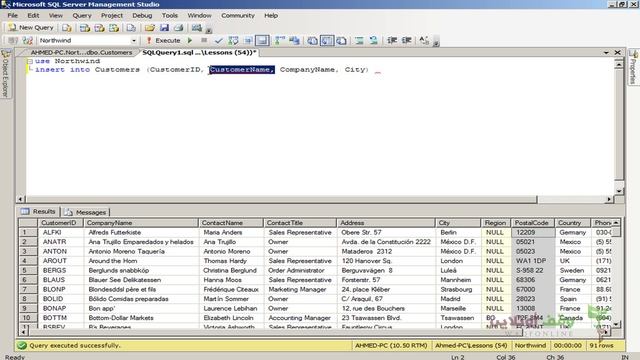
Task: Open SQL Editor toolbar options arrow
Action: click(436, 42)
